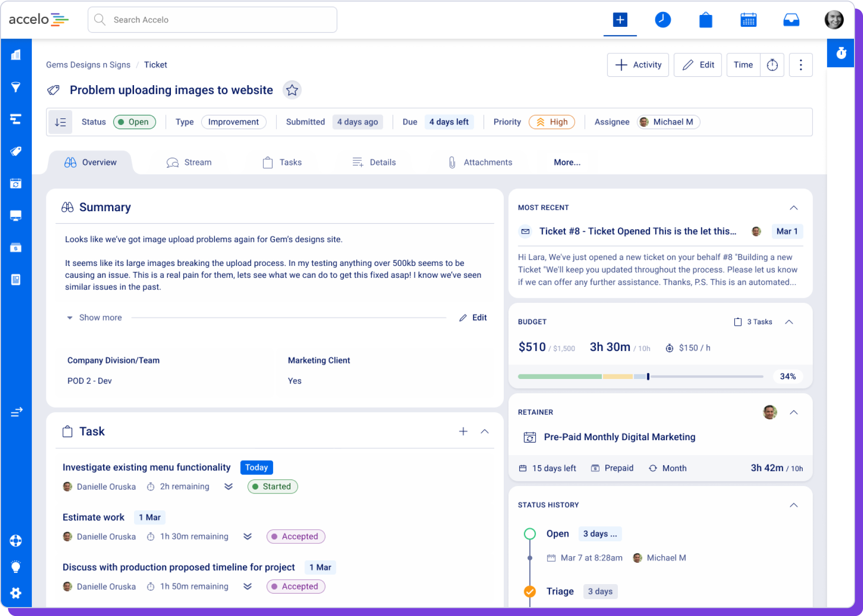Collapse the Most Recent panel
The height and width of the screenshot is (616, 863).
coord(794,208)
